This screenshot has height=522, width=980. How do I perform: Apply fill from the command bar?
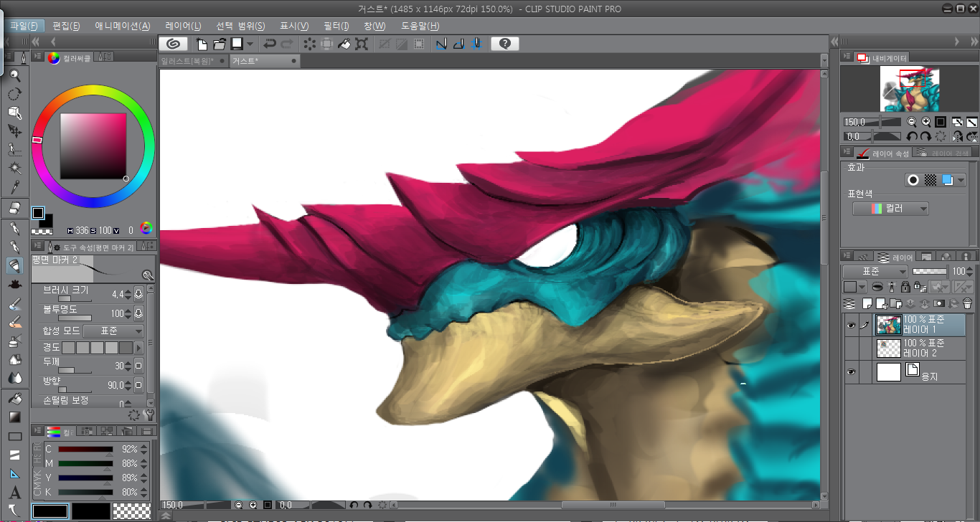point(344,44)
